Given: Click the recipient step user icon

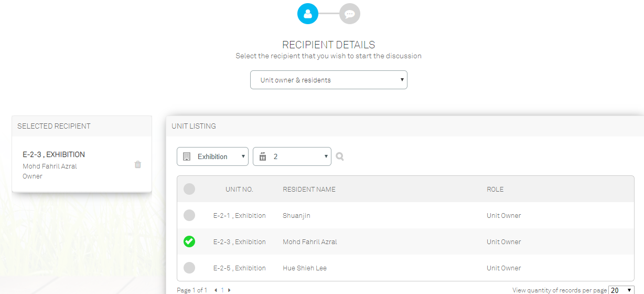Looking at the screenshot, I should [308, 14].
